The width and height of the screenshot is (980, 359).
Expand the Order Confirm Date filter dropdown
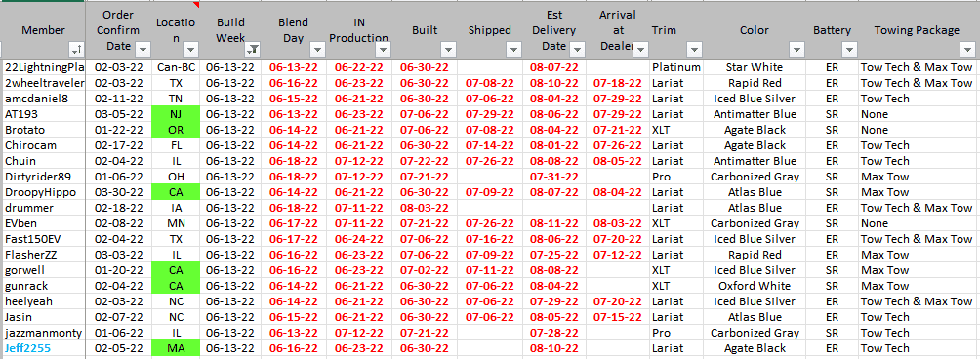tap(143, 50)
